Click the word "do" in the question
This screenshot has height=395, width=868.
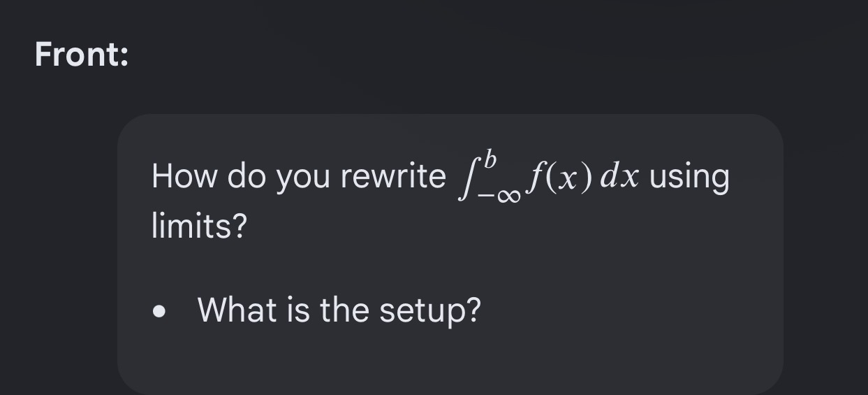[247, 176]
